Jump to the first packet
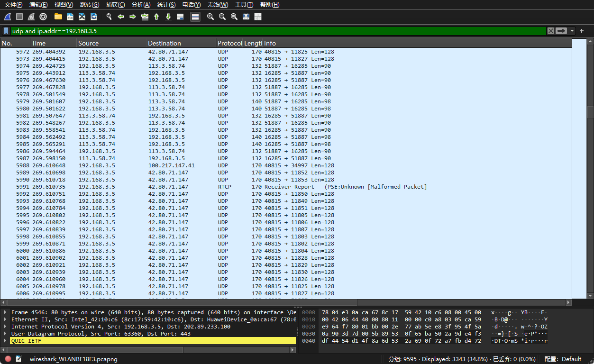The width and height of the screenshot is (594, 364). (156, 17)
